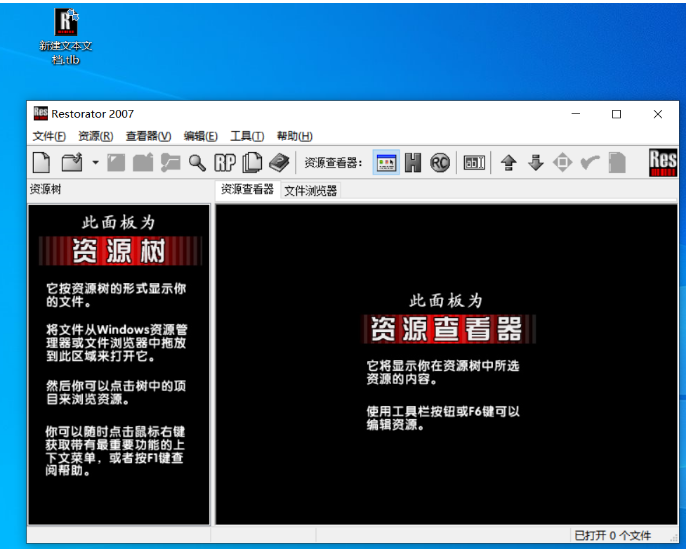This screenshot has width=686, height=549.
Task: Click the magnifying glass search icon
Action: coord(197,163)
